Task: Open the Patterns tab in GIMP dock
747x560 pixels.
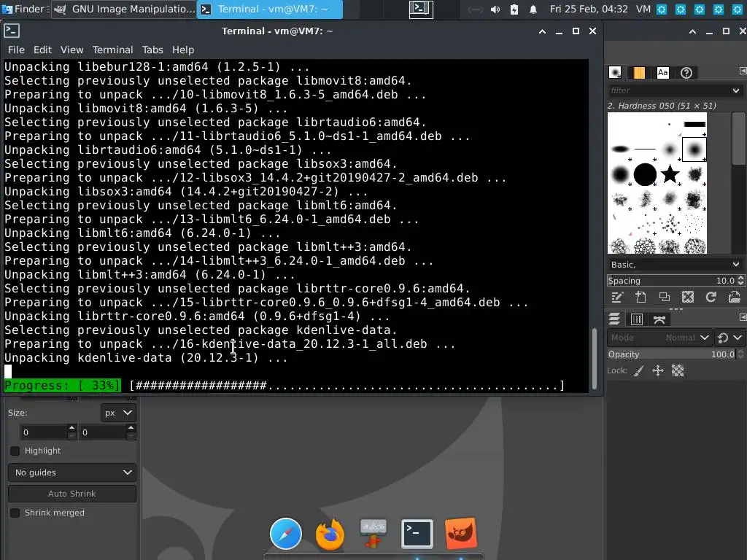Action: point(639,73)
